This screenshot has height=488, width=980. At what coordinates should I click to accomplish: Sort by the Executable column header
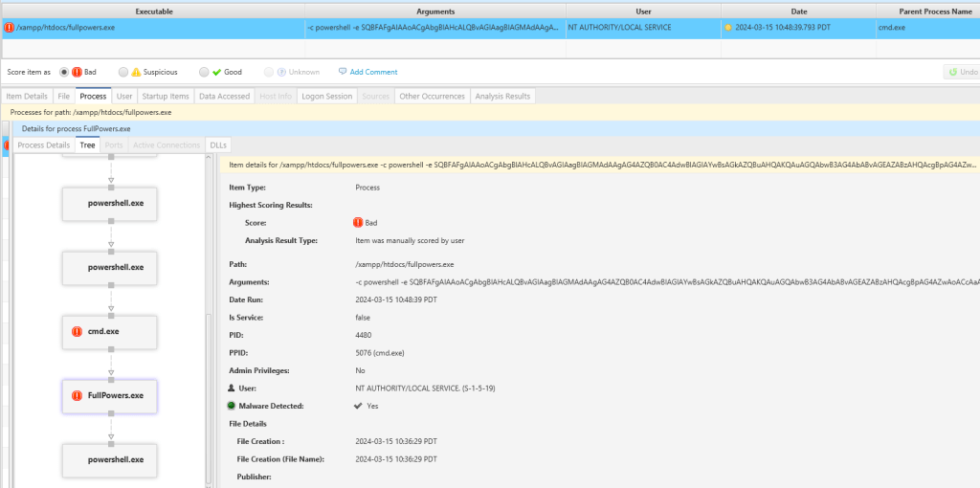(152, 9)
